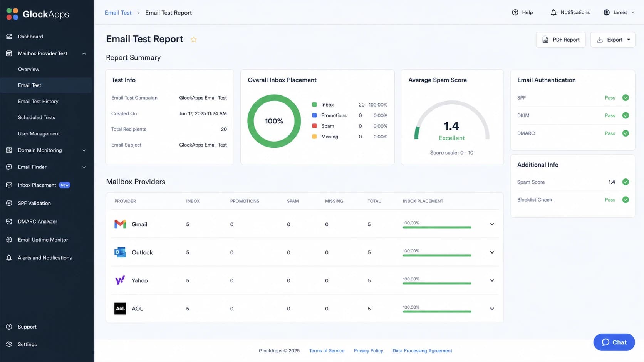The width and height of the screenshot is (644, 362).
Task: Click the 'Jun 17, 2025 11:24 AM' value
Action: click(x=203, y=113)
